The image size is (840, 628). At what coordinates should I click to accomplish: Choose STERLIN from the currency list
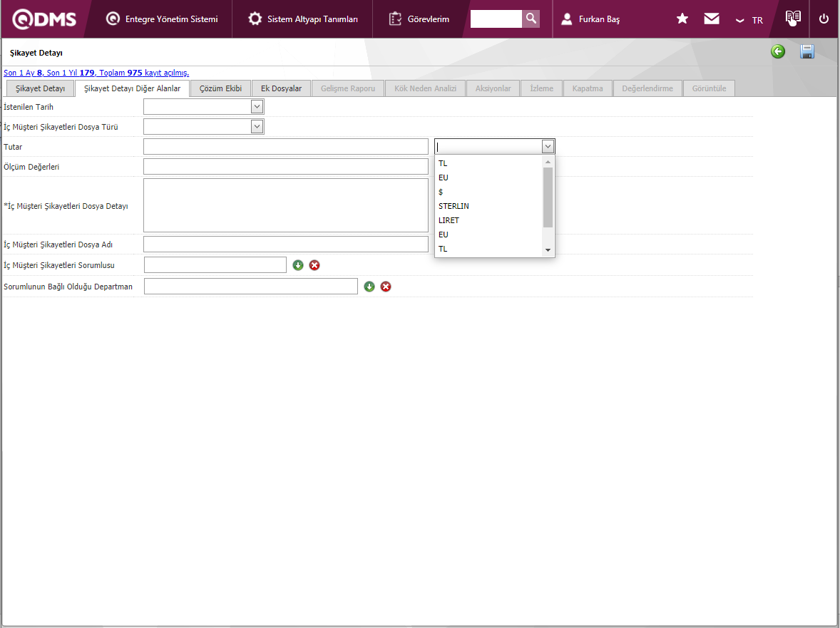pyautogui.click(x=454, y=206)
